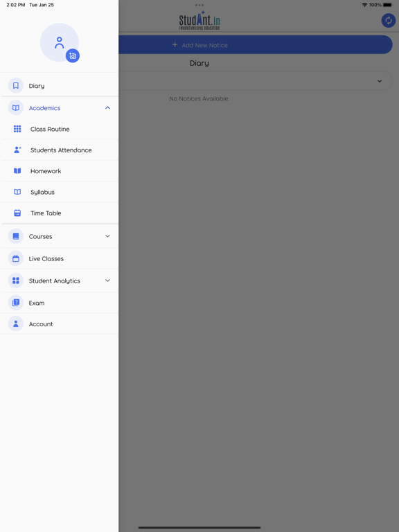The width and height of the screenshot is (399, 532).
Task: Open the Diary menu item
Action: 60,85
